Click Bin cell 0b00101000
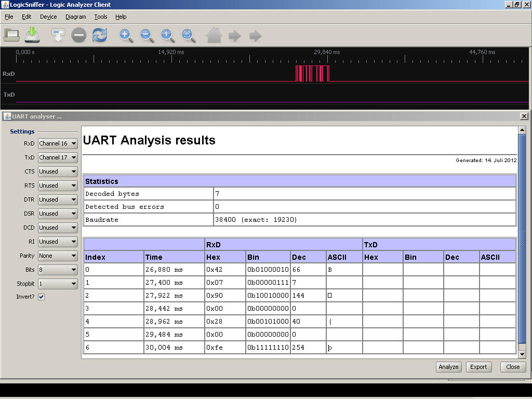The image size is (532, 399). click(268, 321)
